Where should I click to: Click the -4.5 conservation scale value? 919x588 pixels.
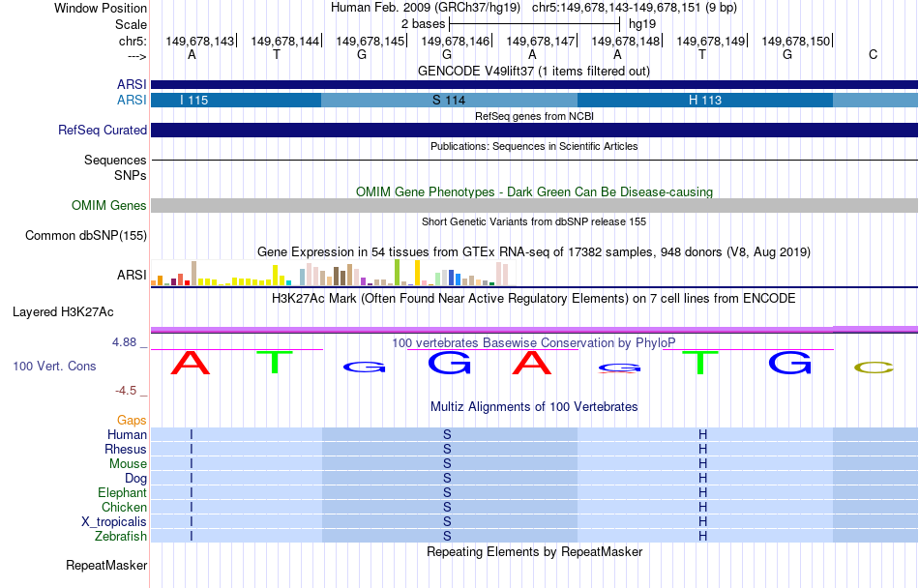click(126, 391)
